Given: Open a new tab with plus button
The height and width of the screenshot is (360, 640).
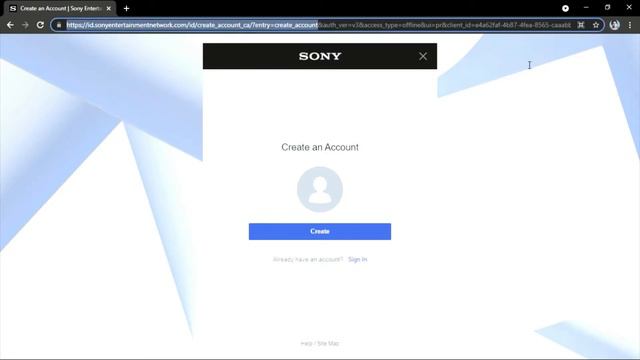Looking at the screenshot, I should point(127,9).
